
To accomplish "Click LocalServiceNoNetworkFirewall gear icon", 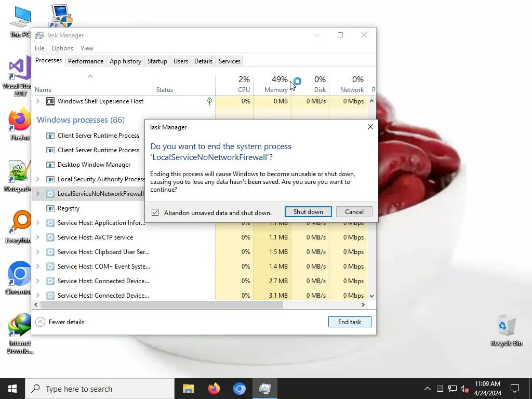I will [x=50, y=193].
